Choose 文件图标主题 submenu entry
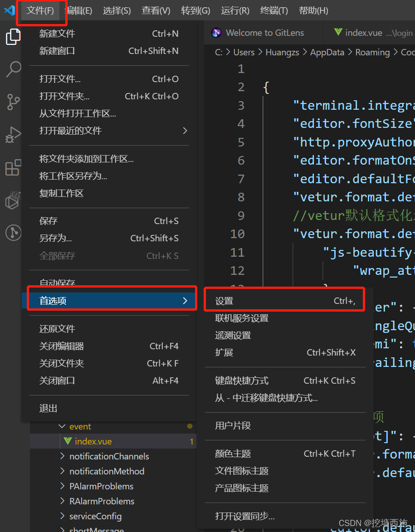415x532 pixels. (285, 471)
